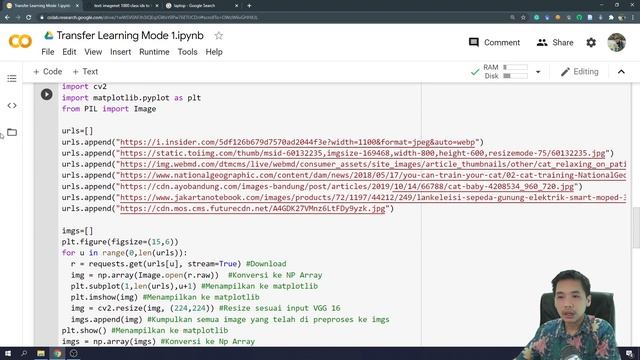640x360 pixels.
Task: Click the Disk usage bar
Action: (x=515, y=76)
